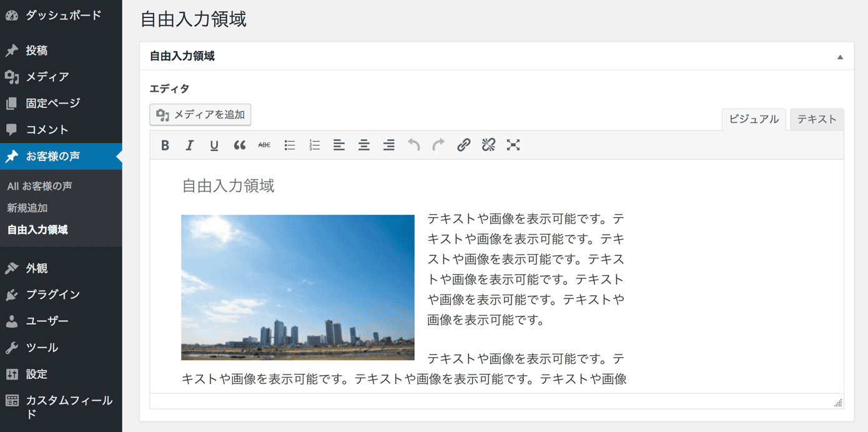868x432 pixels.
Task: Align text center
Action: 364,145
